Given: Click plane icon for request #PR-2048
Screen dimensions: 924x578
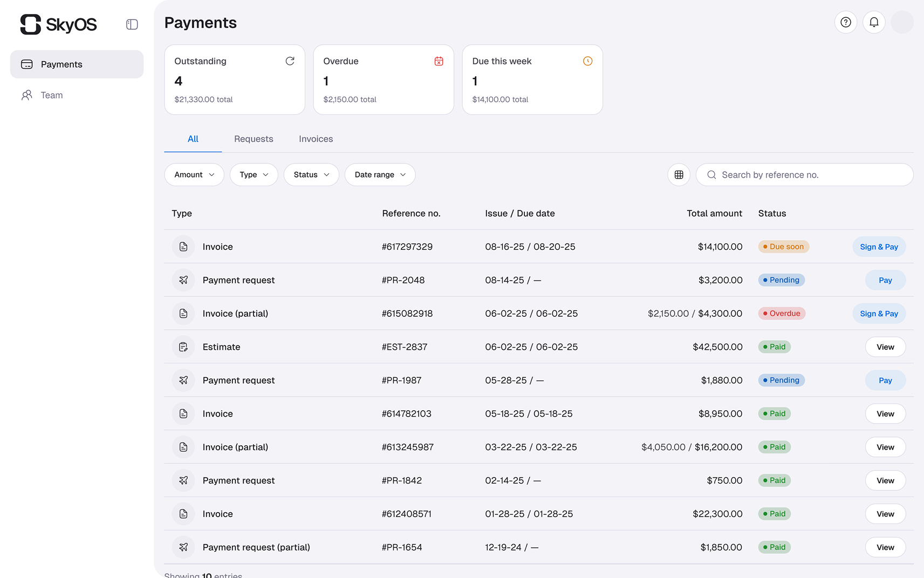Looking at the screenshot, I should [183, 280].
